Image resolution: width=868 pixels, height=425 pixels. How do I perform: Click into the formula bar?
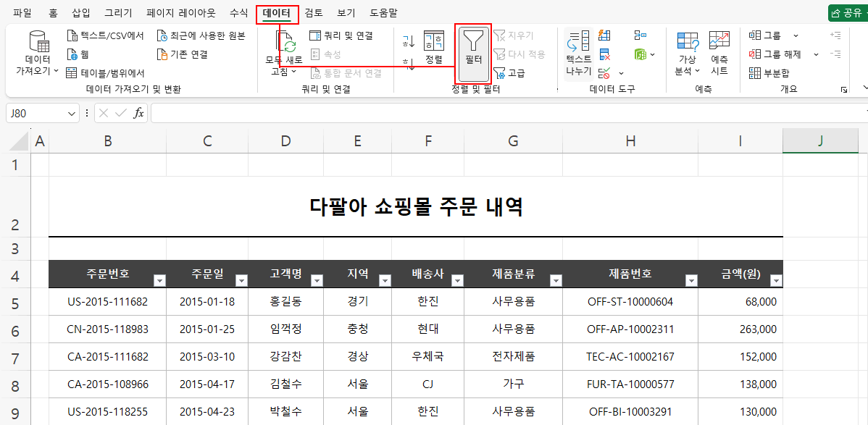point(509,113)
